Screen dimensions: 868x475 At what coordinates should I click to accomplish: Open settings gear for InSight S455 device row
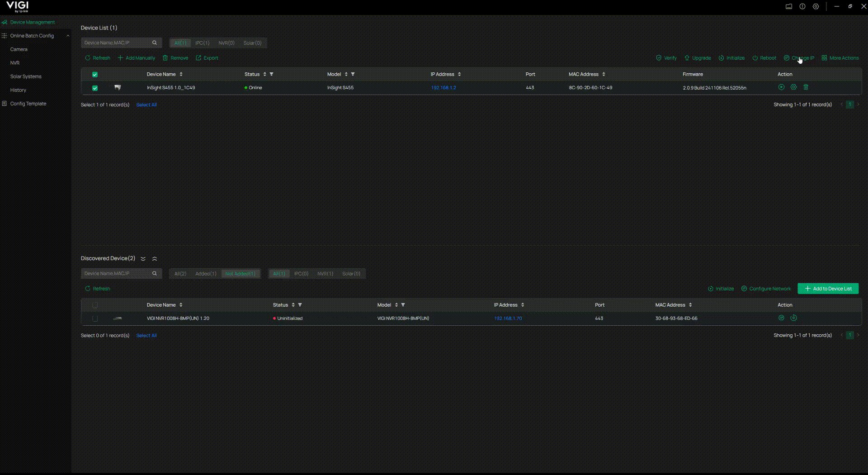pyautogui.click(x=794, y=87)
